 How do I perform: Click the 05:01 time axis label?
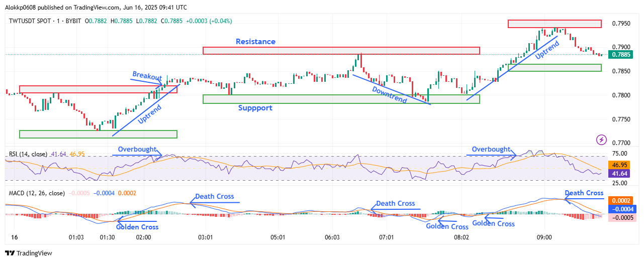point(278,236)
